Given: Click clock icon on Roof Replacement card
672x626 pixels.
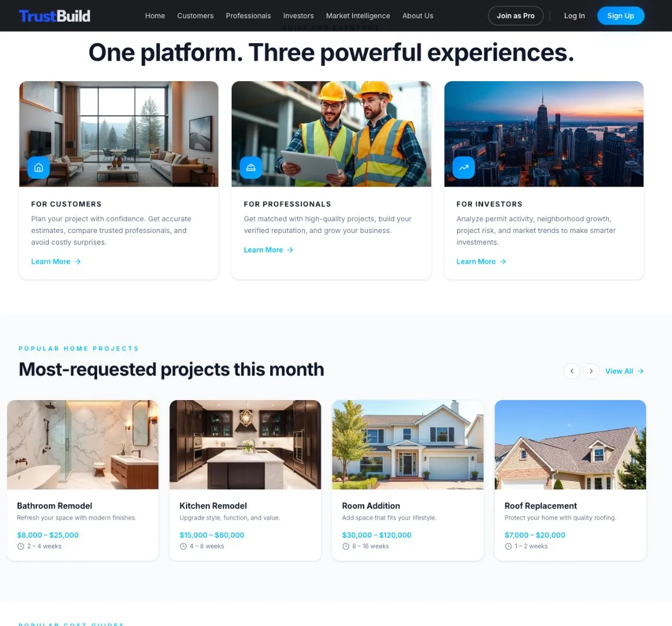Looking at the screenshot, I should [508, 547].
